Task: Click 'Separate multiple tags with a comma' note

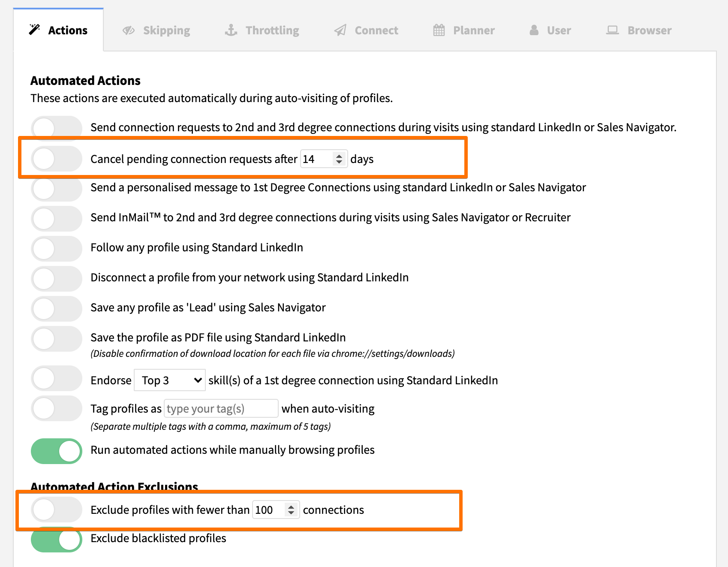Action: click(211, 426)
